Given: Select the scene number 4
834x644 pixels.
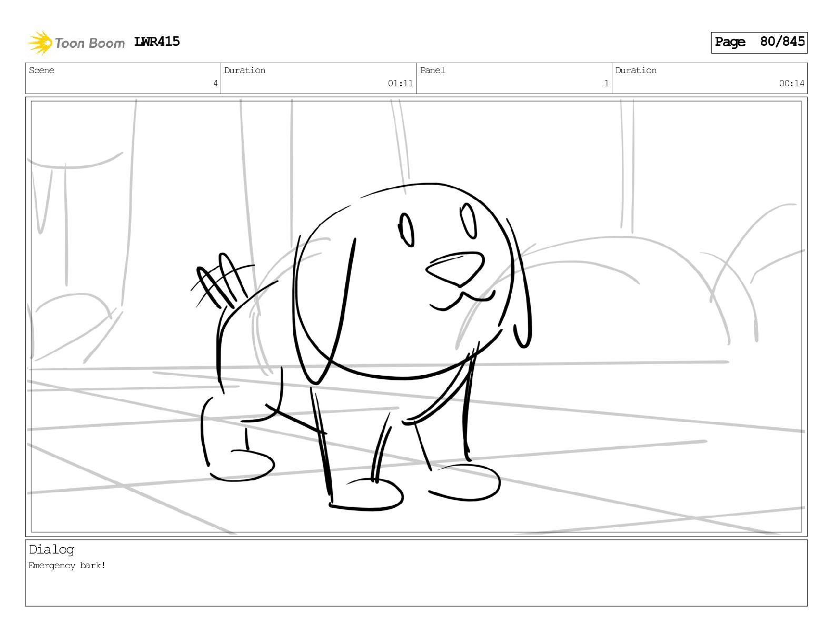Looking at the screenshot, I should [x=215, y=83].
